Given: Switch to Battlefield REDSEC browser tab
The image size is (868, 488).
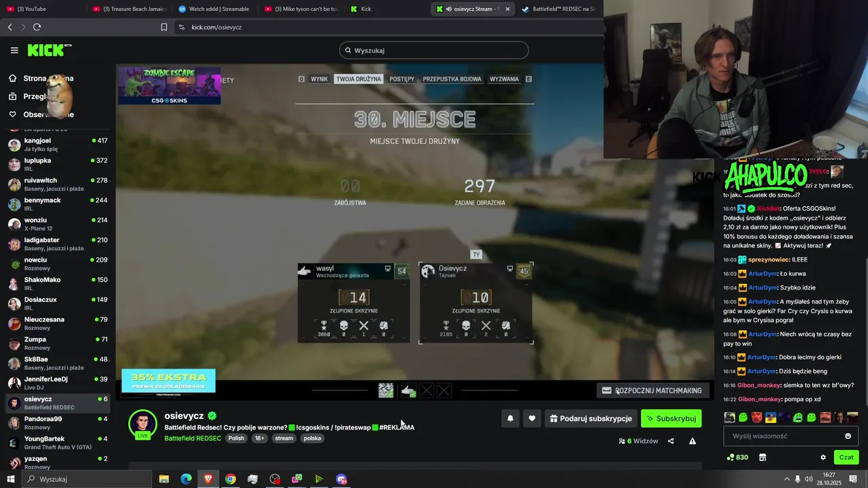Looking at the screenshot, I should pos(559,9).
